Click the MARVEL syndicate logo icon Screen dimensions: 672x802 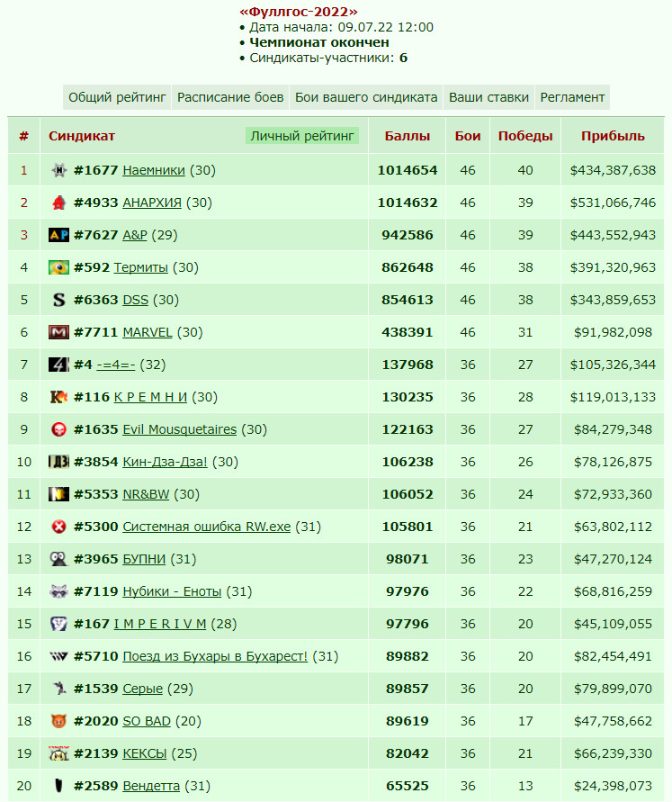[58, 332]
